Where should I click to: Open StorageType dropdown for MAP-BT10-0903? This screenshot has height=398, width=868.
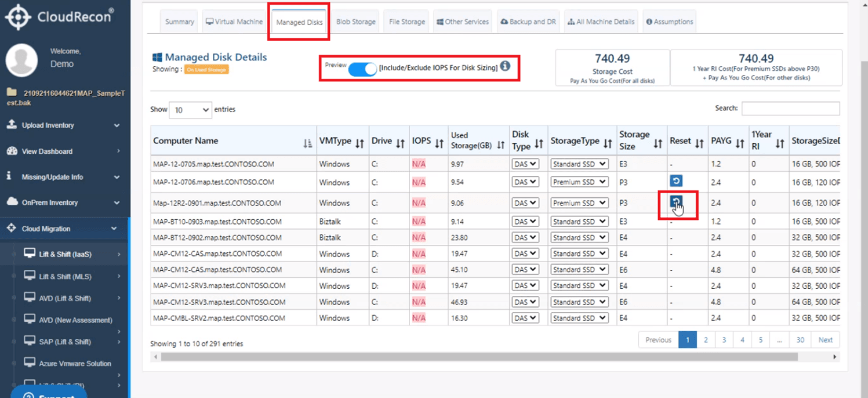579,222
